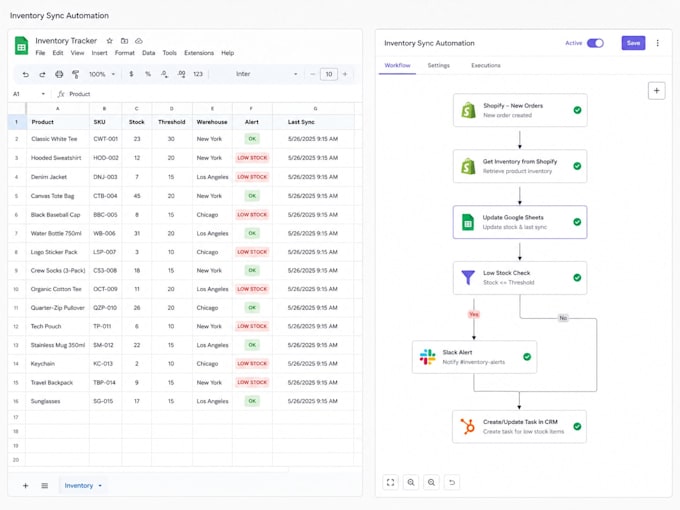The image size is (680, 510).
Task: Click the HubSpot icon on CRM task node
Action: point(468,426)
